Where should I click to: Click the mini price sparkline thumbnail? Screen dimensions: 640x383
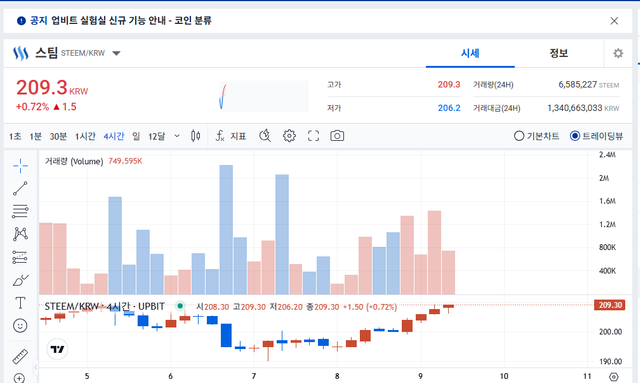click(x=264, y=96)
